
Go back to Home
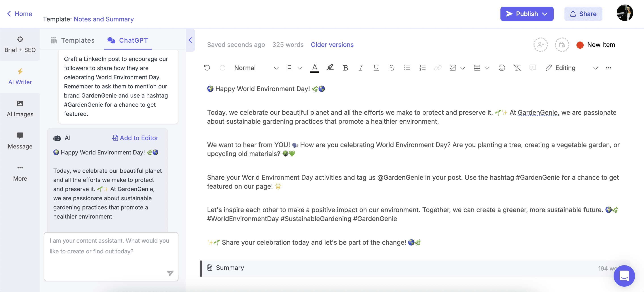point(19,14)
